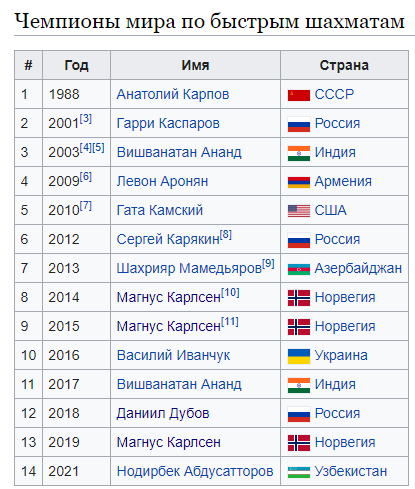Image resolution: width=415 pixels, height=489 pixels.
Task: Open the Анатолий Карпов link
Action: tap(173, 94)
